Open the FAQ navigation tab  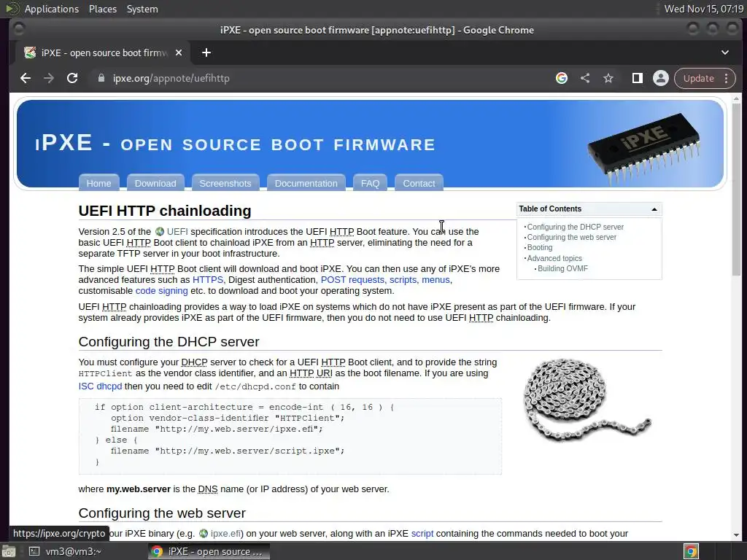click(370, 183)
